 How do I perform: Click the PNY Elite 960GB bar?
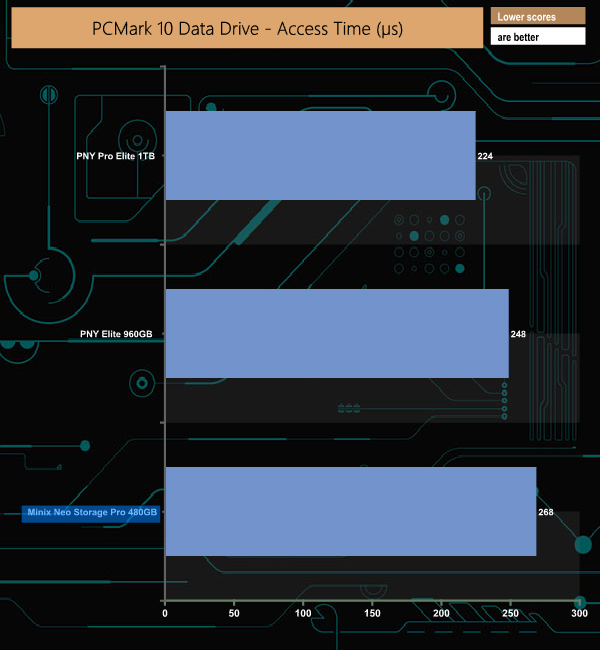(x=337, y=333)
